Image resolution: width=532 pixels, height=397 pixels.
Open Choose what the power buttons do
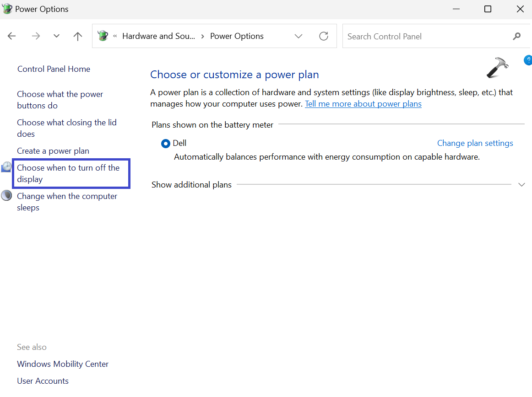[x=60, y=100]
